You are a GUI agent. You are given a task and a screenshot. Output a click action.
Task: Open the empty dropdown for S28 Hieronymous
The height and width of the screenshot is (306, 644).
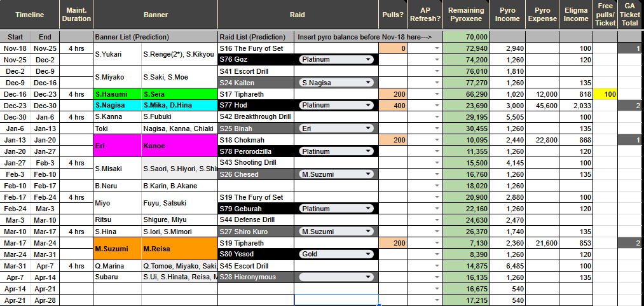click(x=336, y=277)
